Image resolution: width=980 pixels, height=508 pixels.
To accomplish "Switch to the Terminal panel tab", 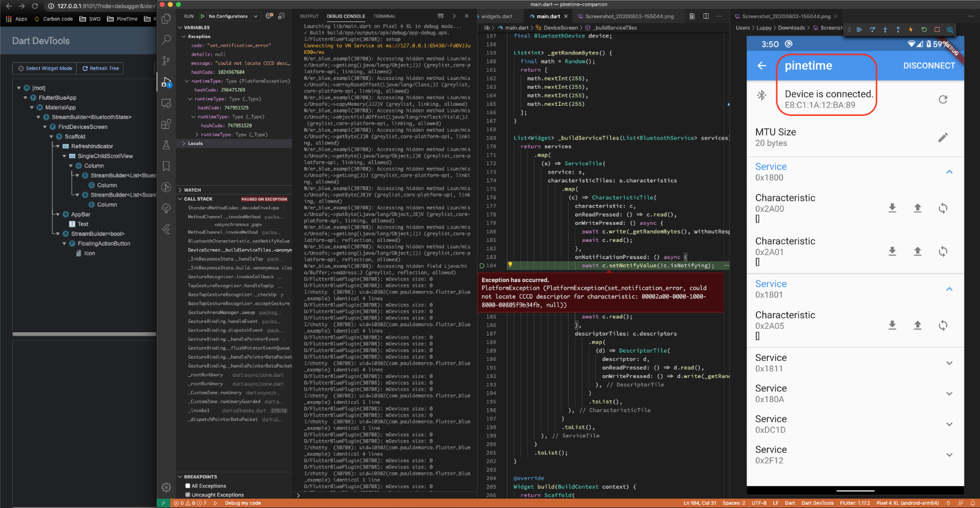I will (384, 16).
